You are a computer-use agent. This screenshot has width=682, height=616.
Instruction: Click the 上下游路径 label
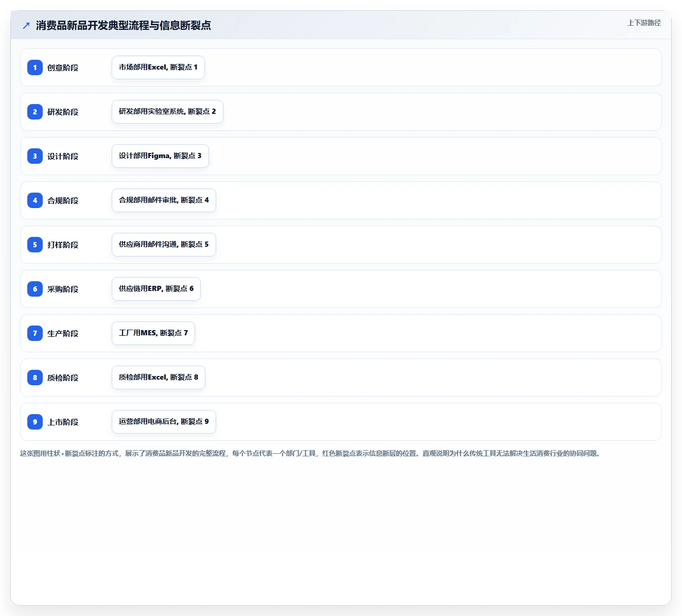[644, 23]
